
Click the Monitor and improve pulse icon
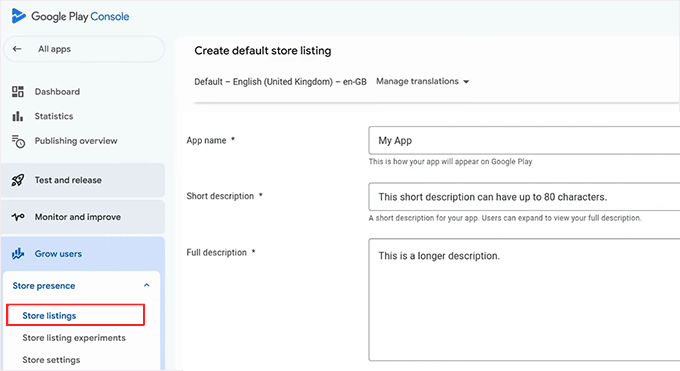coord(18,217)
